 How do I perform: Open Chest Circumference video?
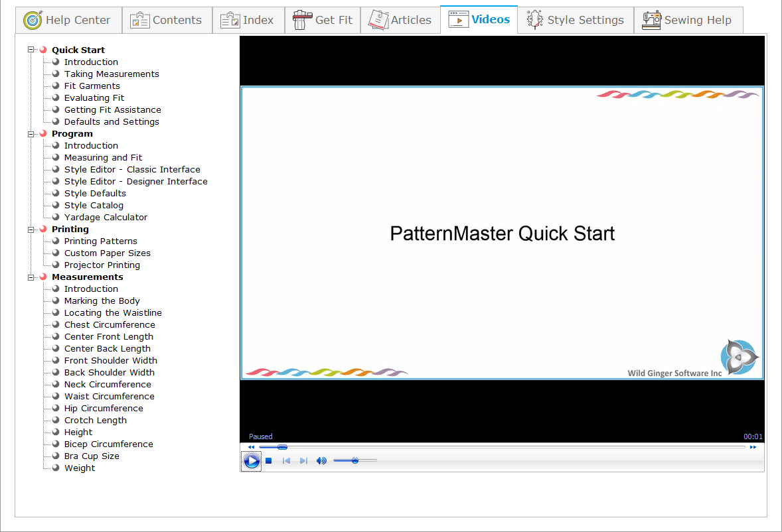110,325
